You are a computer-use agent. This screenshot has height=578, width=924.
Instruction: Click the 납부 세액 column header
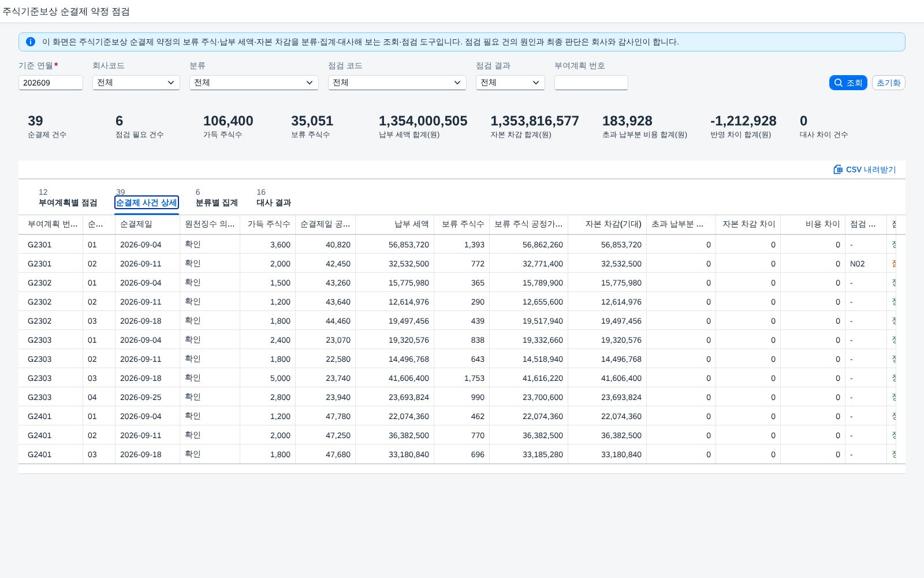pos(394,224)
